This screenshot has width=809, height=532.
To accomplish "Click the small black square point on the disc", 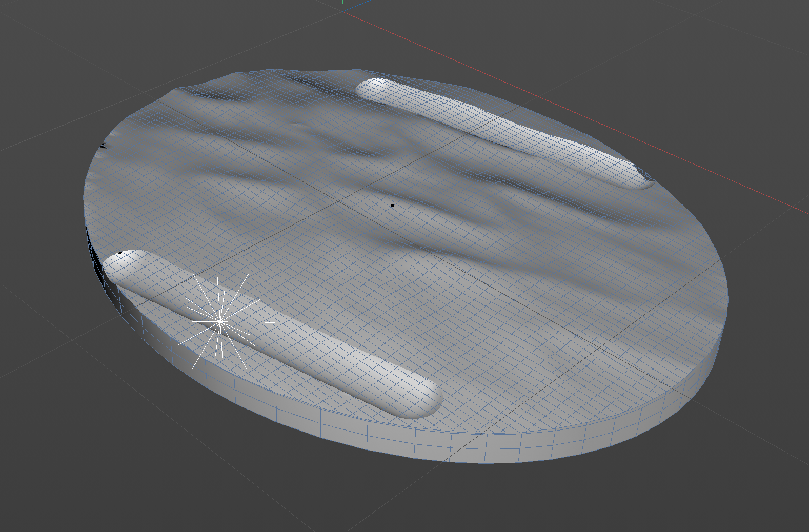I will [393, 206].
